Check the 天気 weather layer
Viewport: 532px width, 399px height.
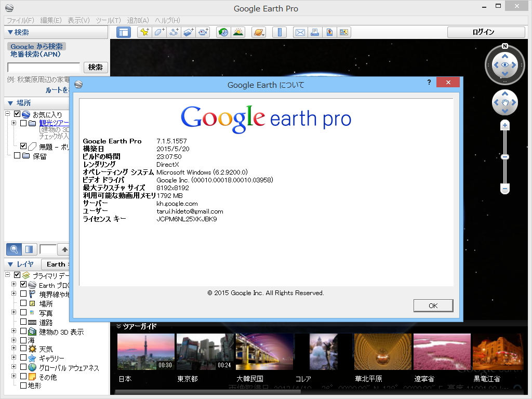(23, 348)
